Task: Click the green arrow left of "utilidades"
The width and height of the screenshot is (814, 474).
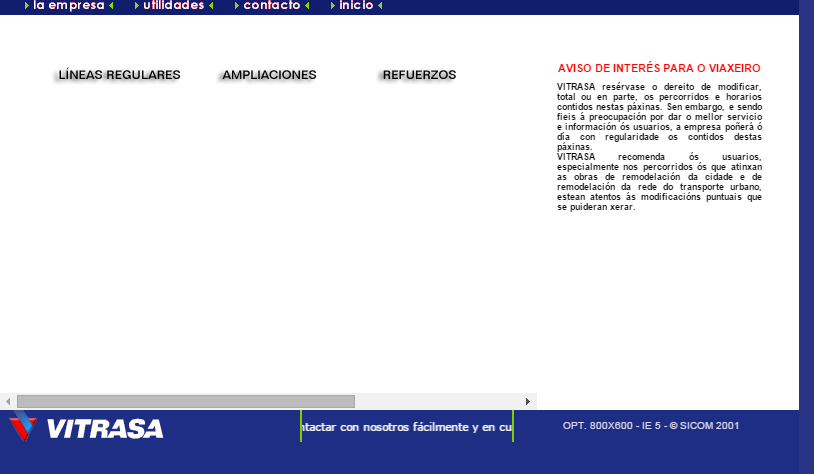Action: coord(137,6)
